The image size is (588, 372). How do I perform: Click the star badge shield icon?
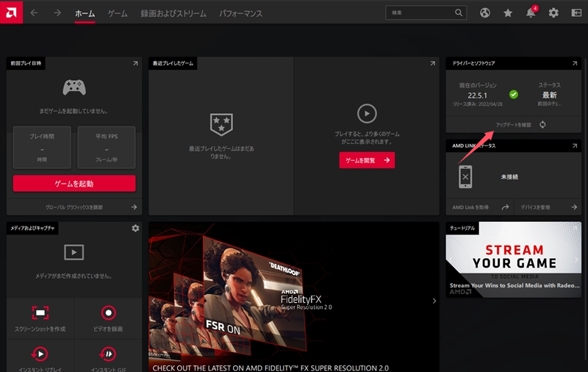point(221,124)
